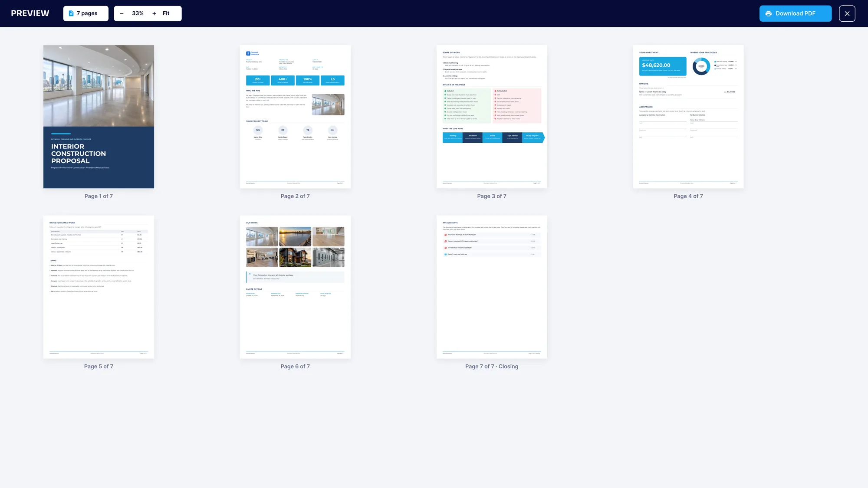The height and width of the screenshot is (488, 868).
Task: Click the "Page 3 of 7" label
Action: [492, 196]
